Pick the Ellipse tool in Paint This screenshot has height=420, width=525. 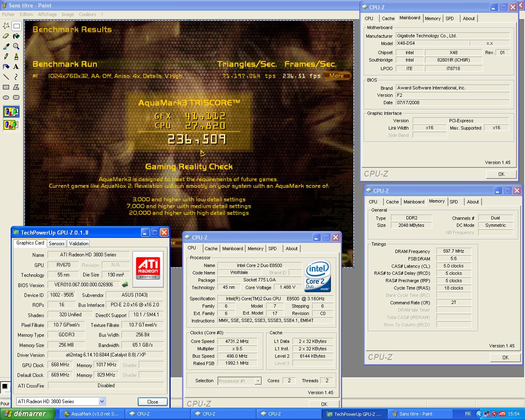6,98
